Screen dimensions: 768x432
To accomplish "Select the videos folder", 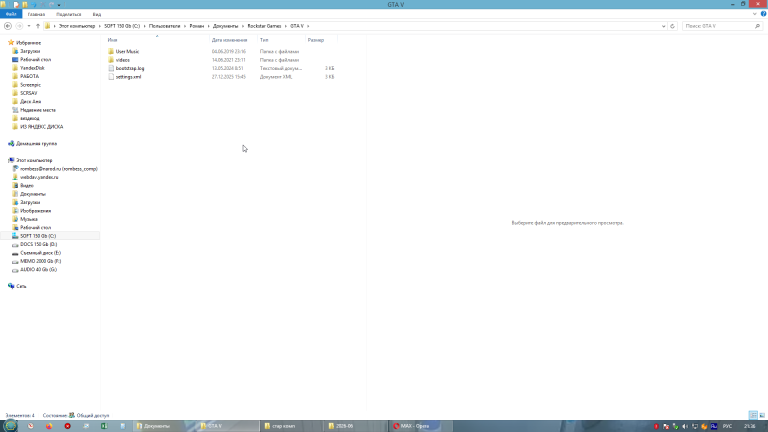I will coord(123,60).
